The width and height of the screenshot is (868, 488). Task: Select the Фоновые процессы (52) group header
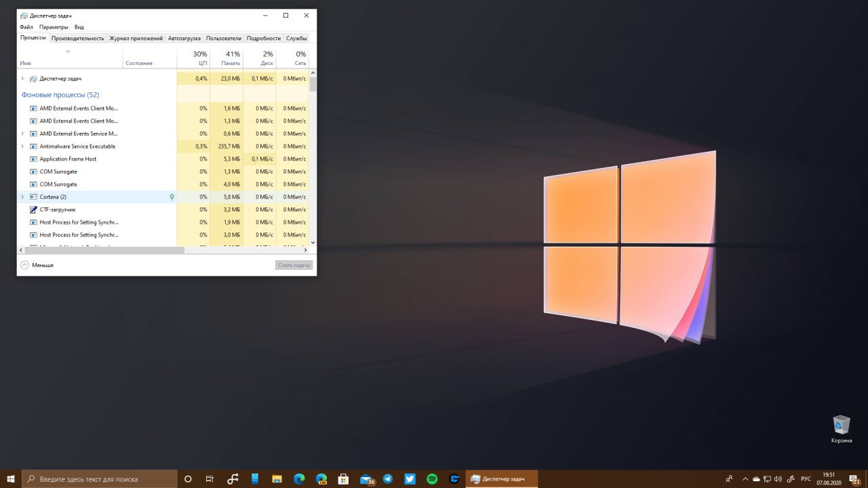click(60, 95)
